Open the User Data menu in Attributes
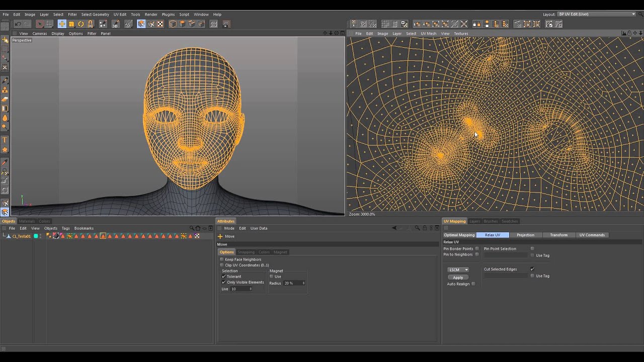The width and height of the screenshot is (644, 362). (x=259, y=228)
